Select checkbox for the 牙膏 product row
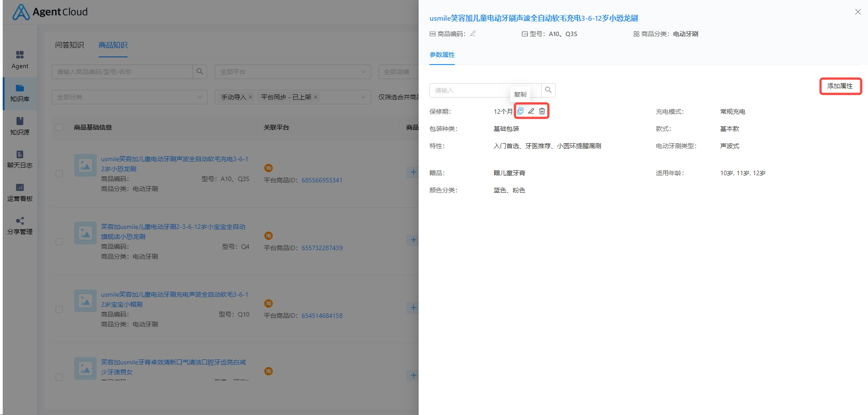The width and height of the screenshot is (868, 415). click(x=59, y=377)
